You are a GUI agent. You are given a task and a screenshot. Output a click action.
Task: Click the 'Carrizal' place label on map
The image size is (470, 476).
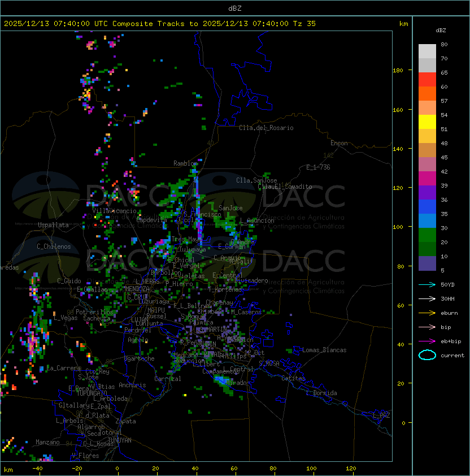(x=168, y=379)
